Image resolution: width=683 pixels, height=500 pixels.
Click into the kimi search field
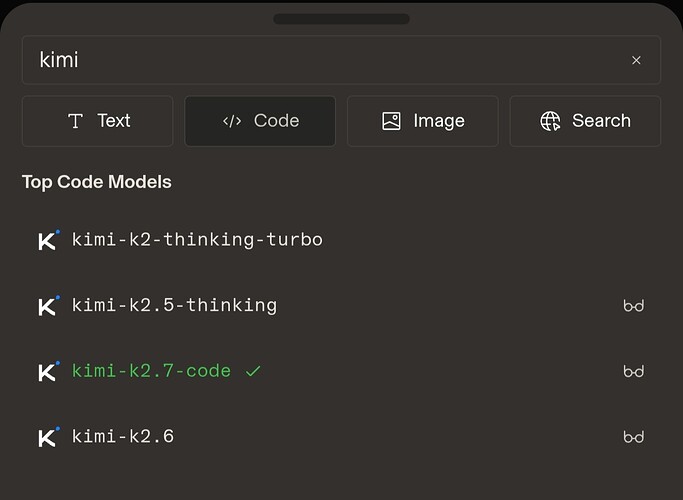coord(341,60)
